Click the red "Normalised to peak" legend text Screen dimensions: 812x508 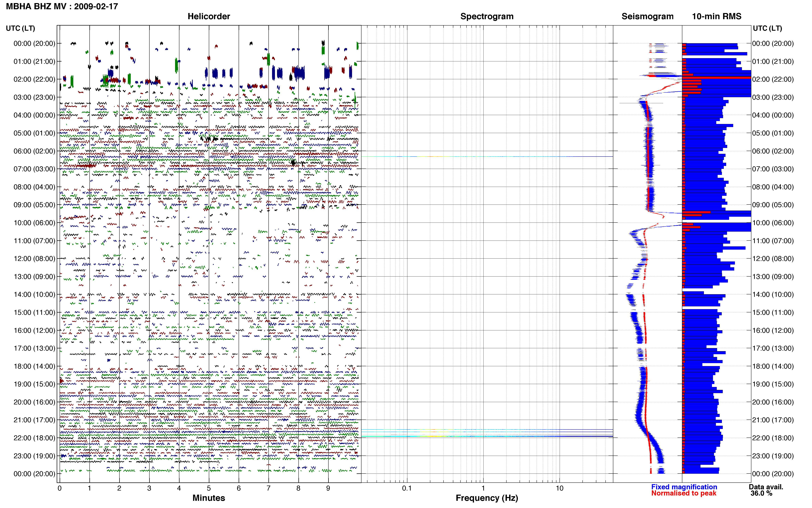pyautogui.click(x=684, y=493)
